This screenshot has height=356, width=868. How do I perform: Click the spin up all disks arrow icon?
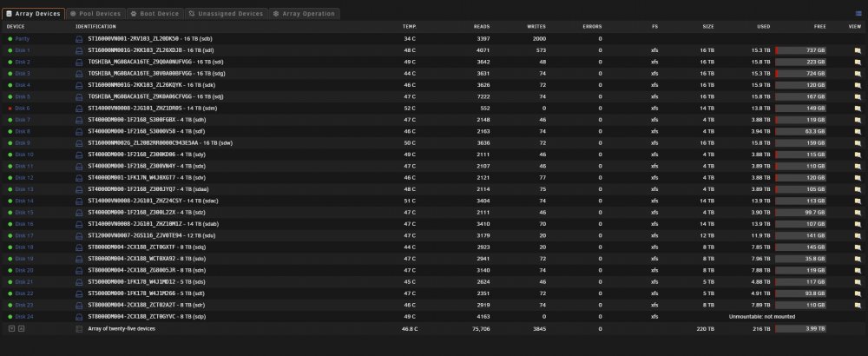21,328
